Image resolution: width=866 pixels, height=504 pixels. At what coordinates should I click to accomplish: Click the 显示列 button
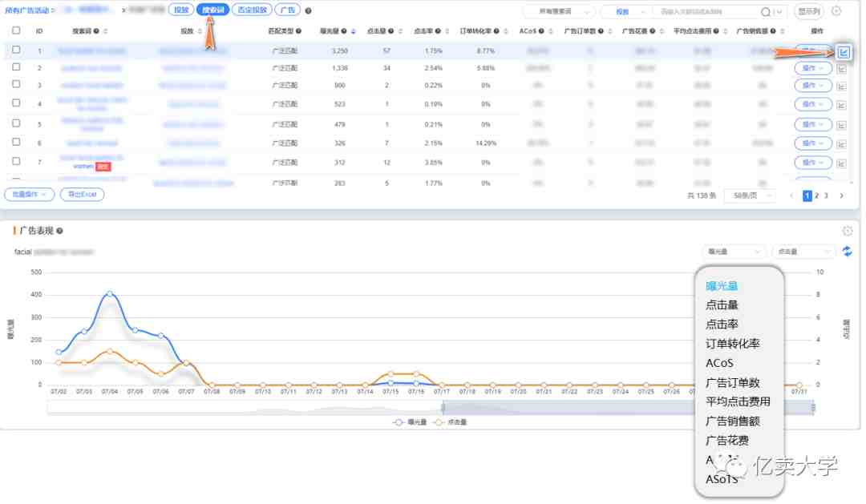point(809,11)
